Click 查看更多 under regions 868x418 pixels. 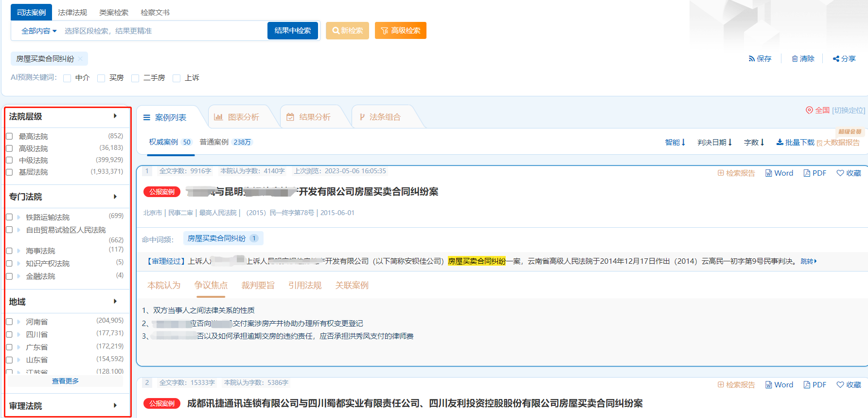click(65, 381)
